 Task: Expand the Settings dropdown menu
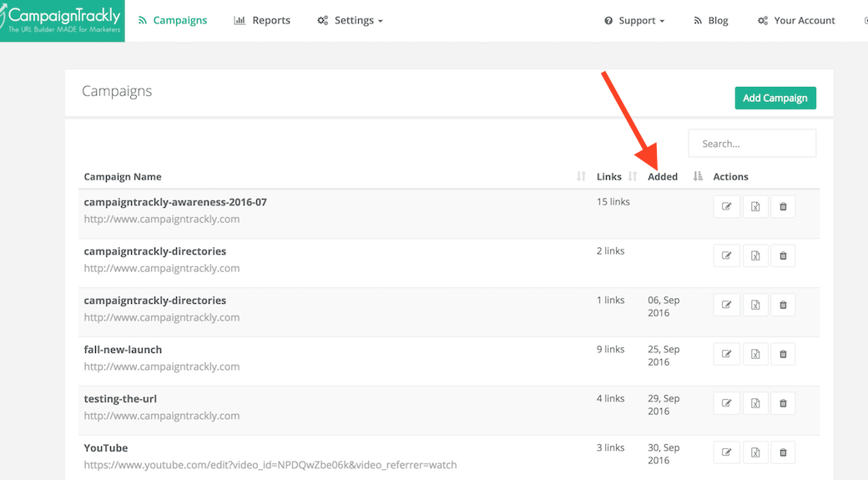(x=351, y=21)
